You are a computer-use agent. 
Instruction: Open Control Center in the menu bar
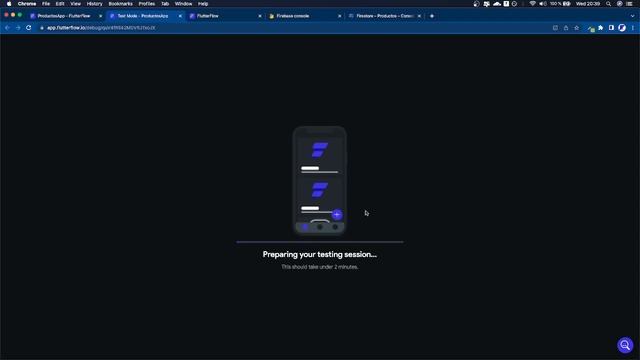pos(629,4)
